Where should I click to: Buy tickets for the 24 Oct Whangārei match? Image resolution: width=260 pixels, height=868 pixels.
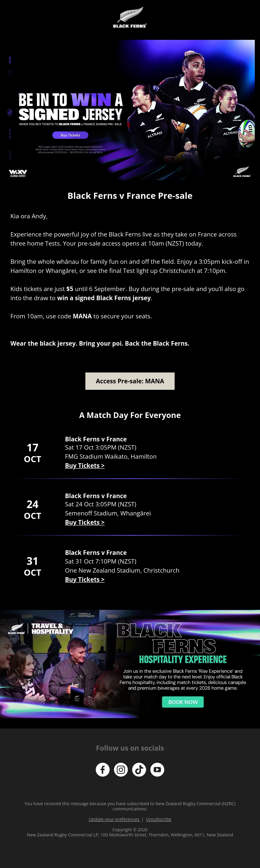coord(85,522)
